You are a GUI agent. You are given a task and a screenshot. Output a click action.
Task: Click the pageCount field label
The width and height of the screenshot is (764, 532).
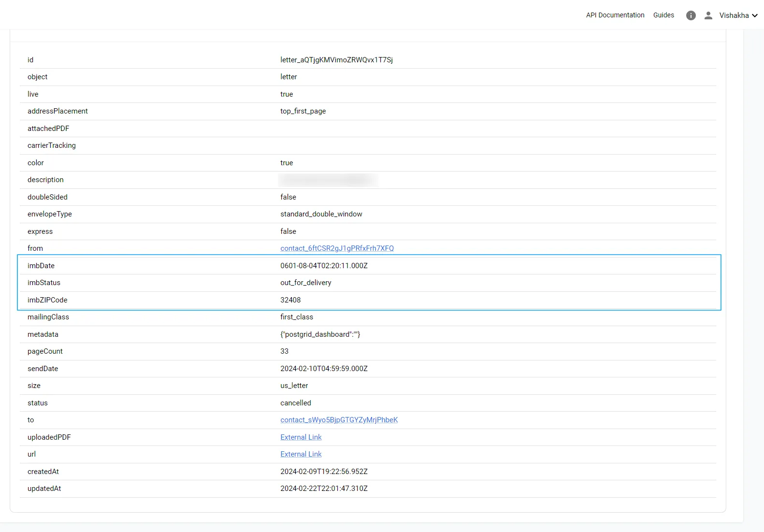45,351
